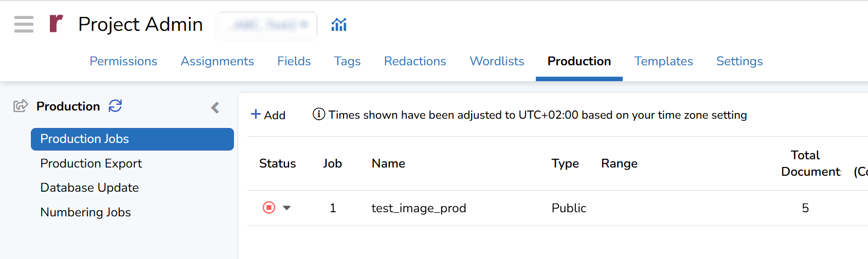Viewport: 868px width, 259px height.
Task: Expand the job 1 status dropdown arrow
Action: (287, 208)
